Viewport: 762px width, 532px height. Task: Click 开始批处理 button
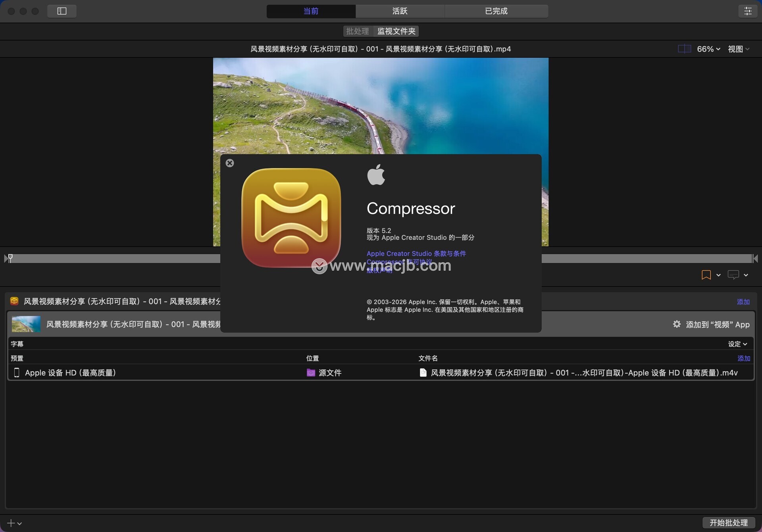coord(728,522)
